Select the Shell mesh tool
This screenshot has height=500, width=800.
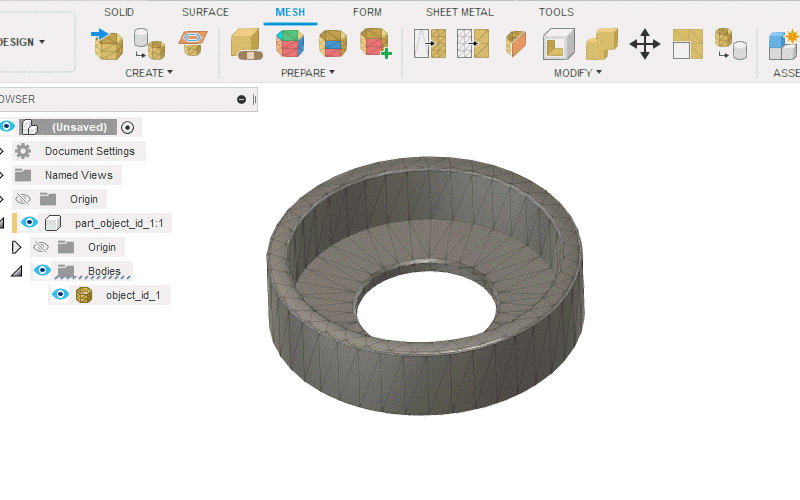click(559, 44)
